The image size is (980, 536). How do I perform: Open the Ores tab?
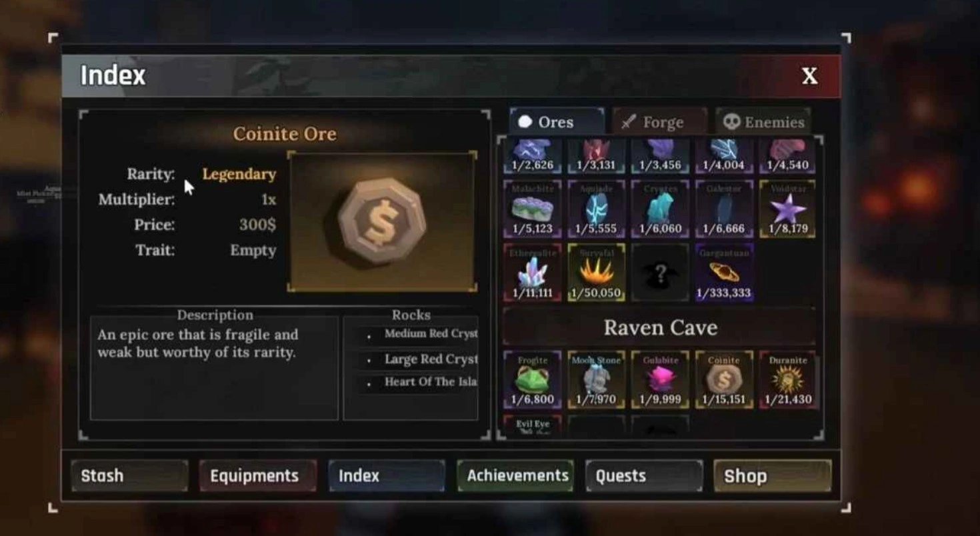pyautogui.click(x=557, y=122)
